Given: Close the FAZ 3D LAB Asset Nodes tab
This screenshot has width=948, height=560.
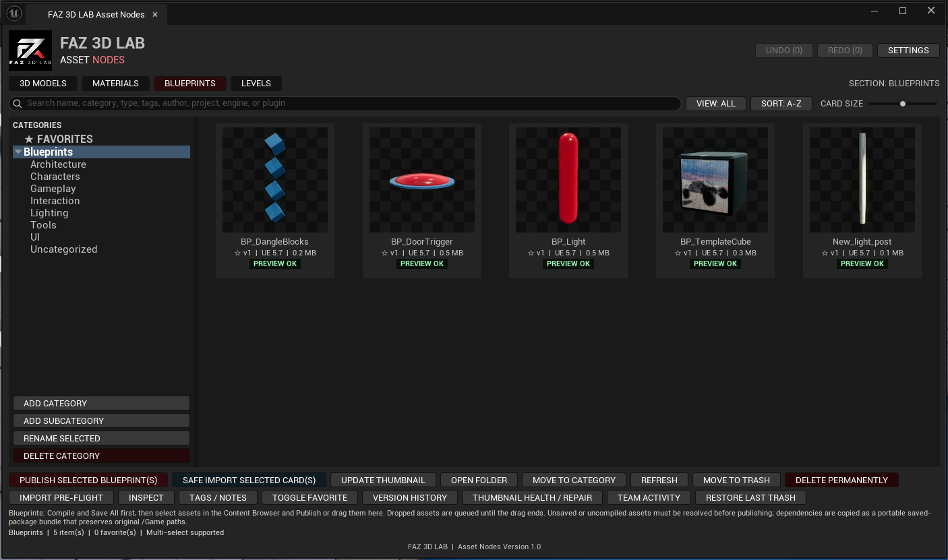Looking at the screenshot, I should 155,14.
